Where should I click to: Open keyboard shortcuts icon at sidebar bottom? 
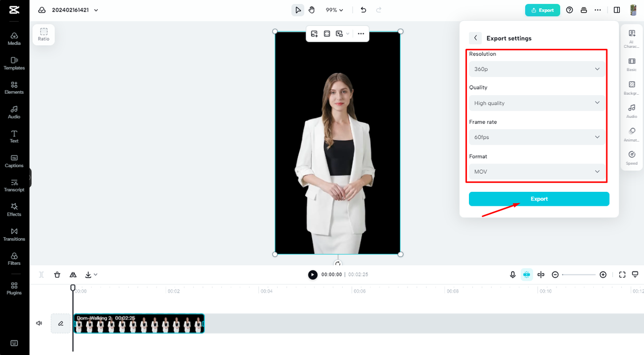[14, 343]
